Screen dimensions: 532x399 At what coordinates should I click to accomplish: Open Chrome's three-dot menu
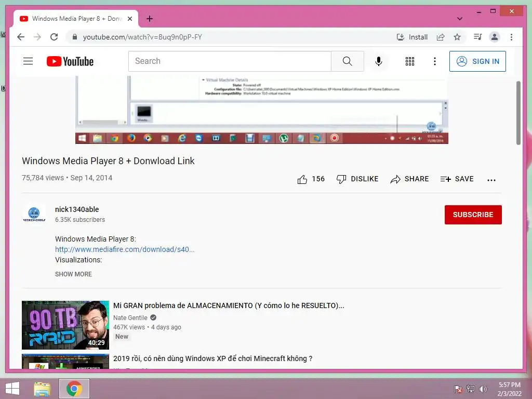coord(511,37)
